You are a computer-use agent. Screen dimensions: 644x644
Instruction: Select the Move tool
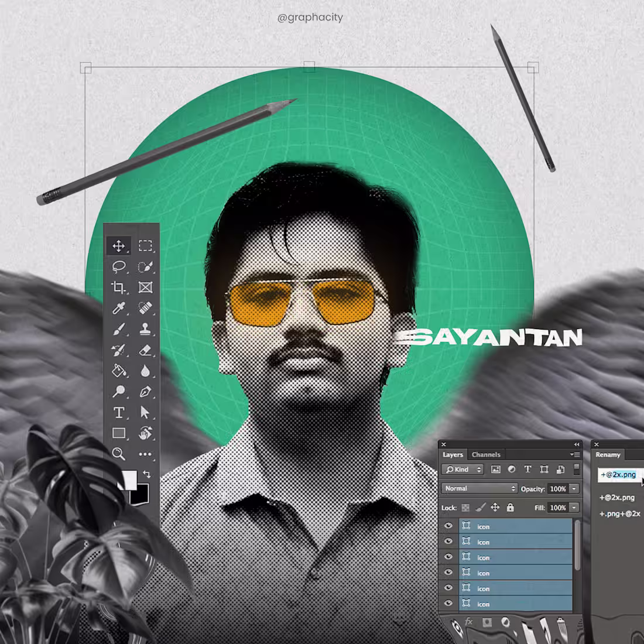[x=119, y=245]
